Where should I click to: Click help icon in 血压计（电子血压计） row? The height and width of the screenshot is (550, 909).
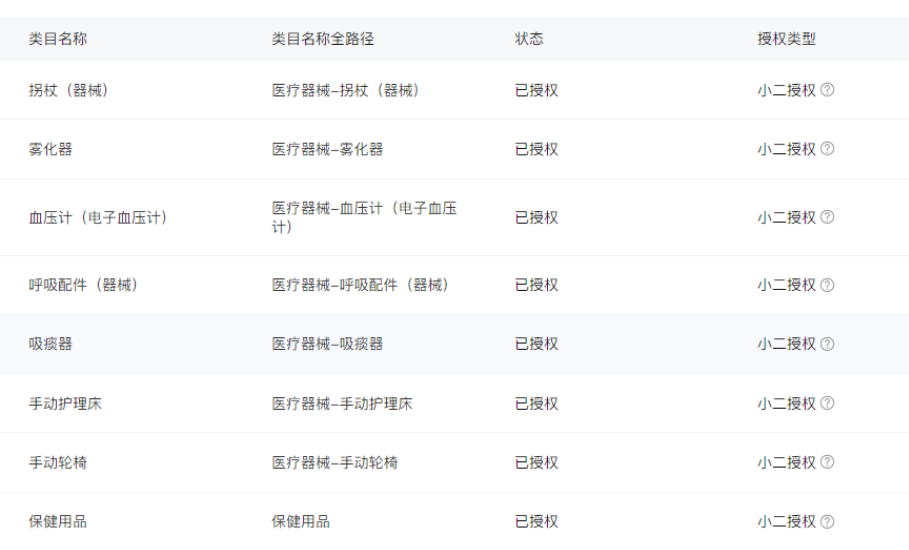(x=827, y=217)
